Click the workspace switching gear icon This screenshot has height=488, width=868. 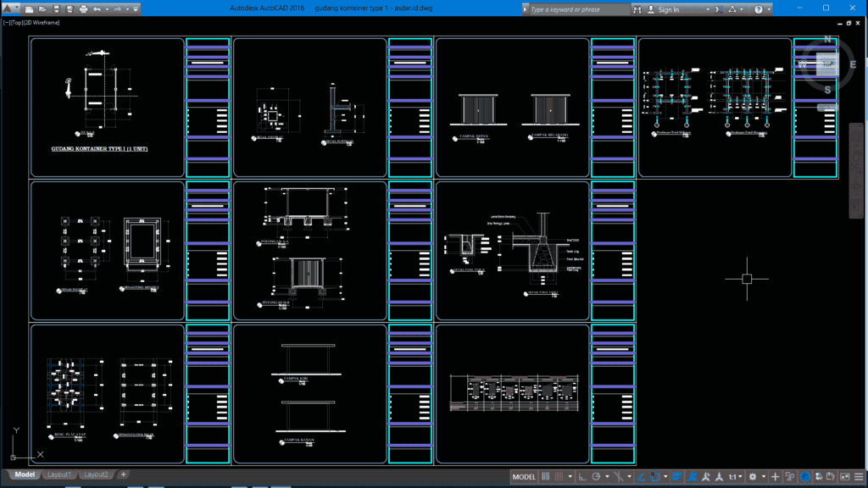click(753, 476)
